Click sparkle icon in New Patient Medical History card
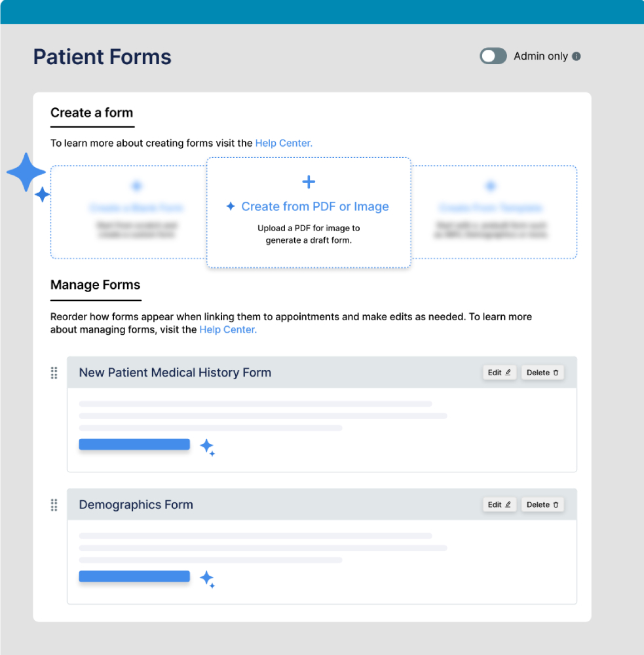644x655 pixels. 207,447
